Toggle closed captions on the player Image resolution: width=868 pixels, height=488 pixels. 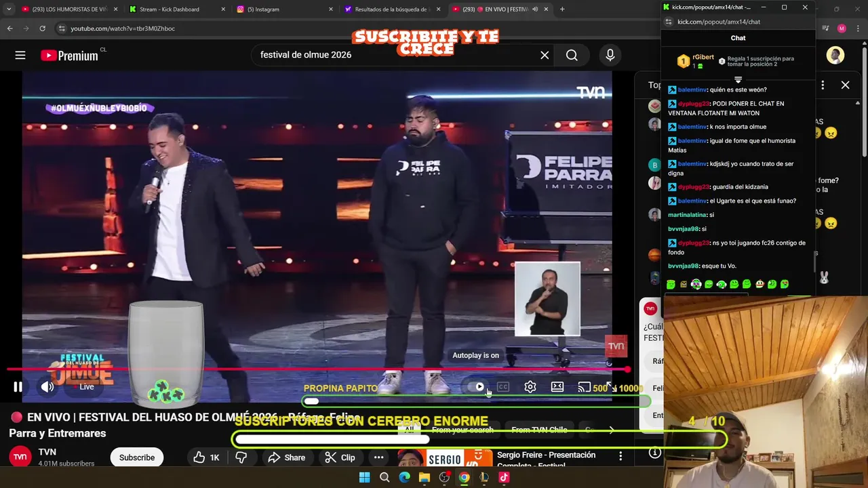tap(502, 387)
